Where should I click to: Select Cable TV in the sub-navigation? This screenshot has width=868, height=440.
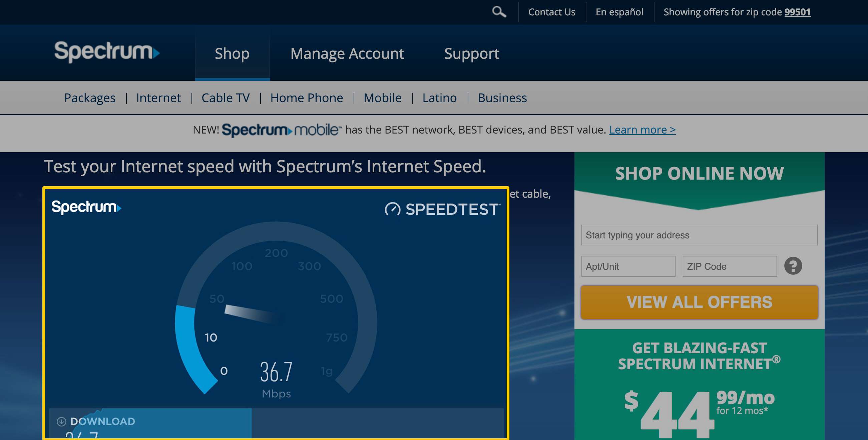[226, 98]
